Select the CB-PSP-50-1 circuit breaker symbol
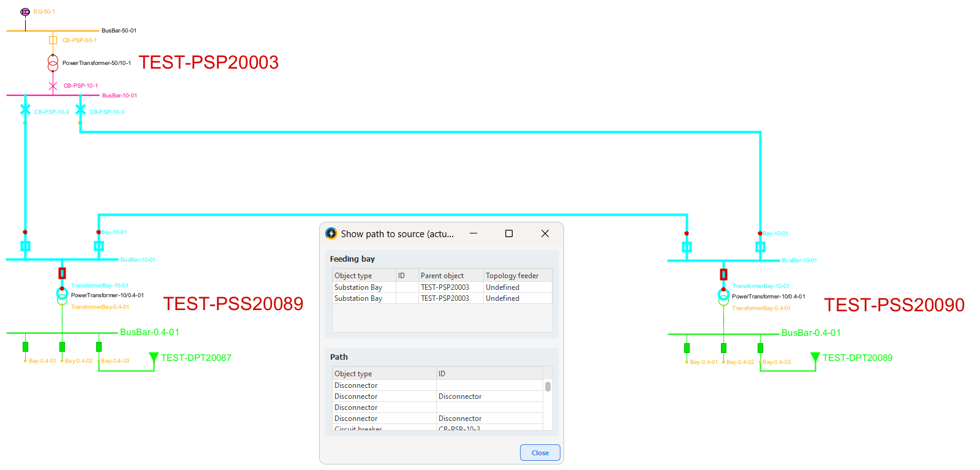Viewport: 980px width, 470px height. pyautogui.click(x=53, y=40)
